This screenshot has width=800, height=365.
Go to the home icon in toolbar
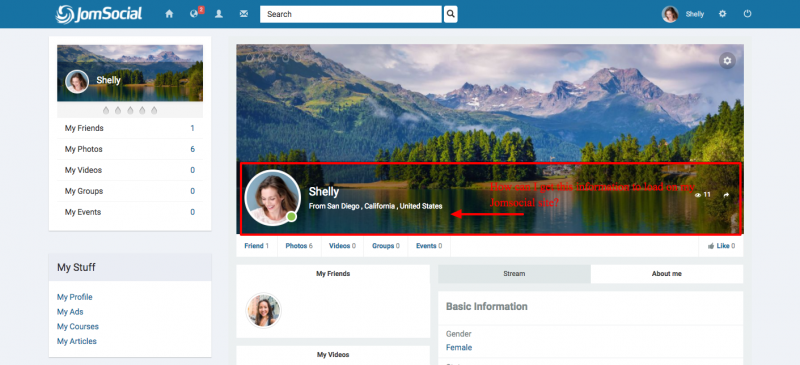pyautogui.click(x=169, y=14)
